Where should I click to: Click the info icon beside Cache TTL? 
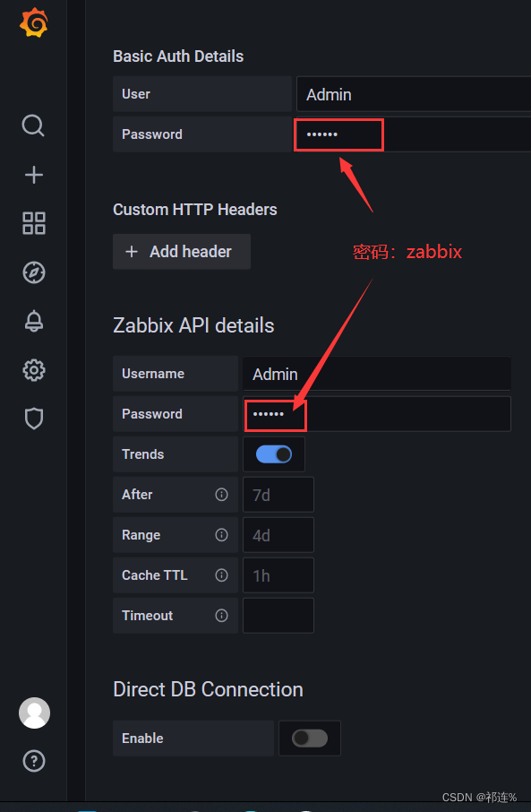coord(221,575)
